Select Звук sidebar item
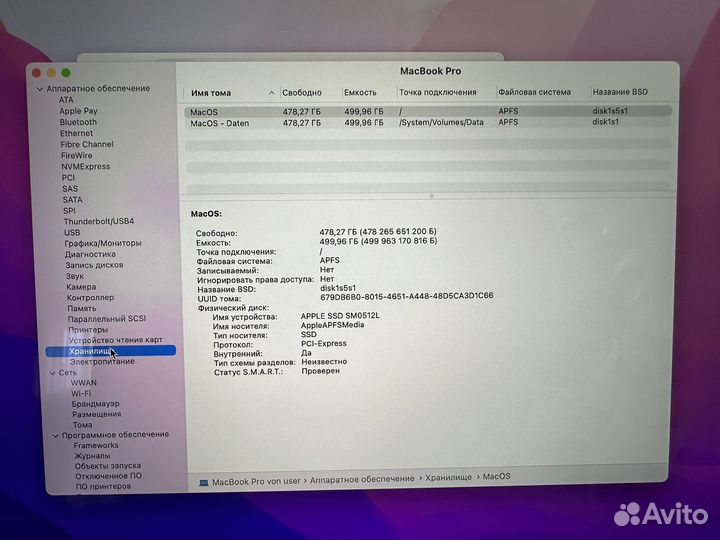Viewport: 720px width, 540px height. [x=75, y=276]
